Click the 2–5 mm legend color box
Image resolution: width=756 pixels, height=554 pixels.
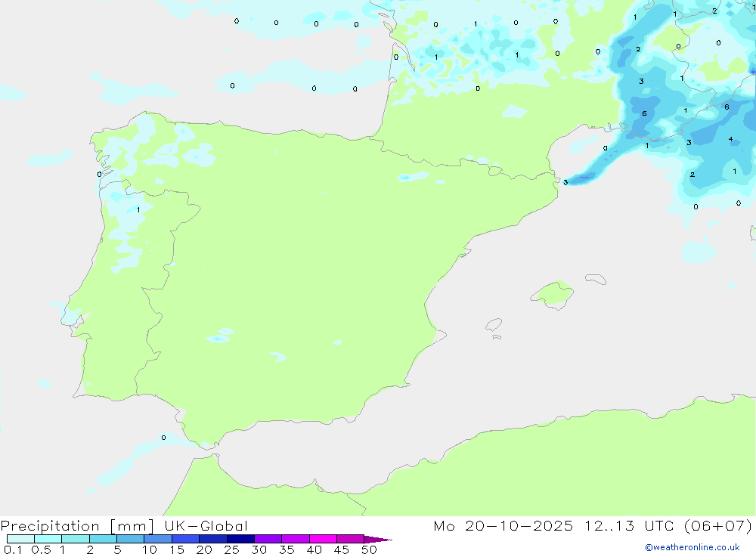pos(103,539)
